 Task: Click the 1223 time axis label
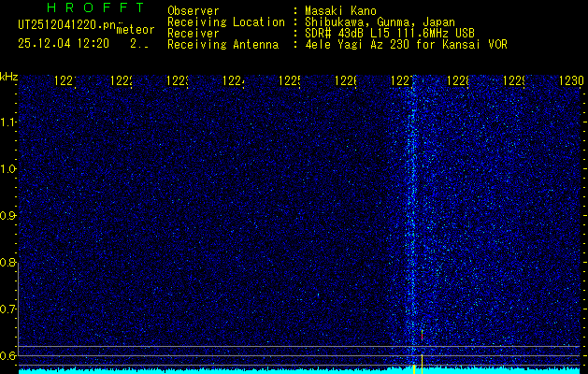pyautogui.click(x=179, y=81)
